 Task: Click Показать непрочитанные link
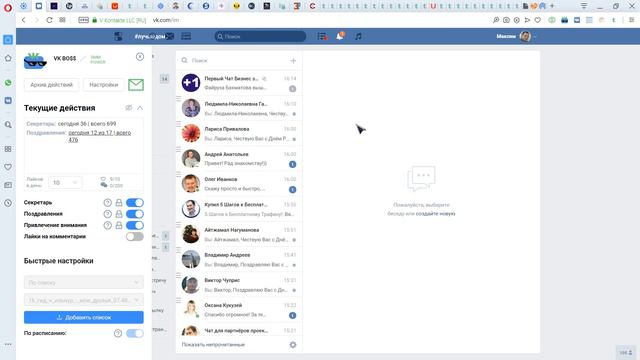pyautogui.click(x=213, y=344)
